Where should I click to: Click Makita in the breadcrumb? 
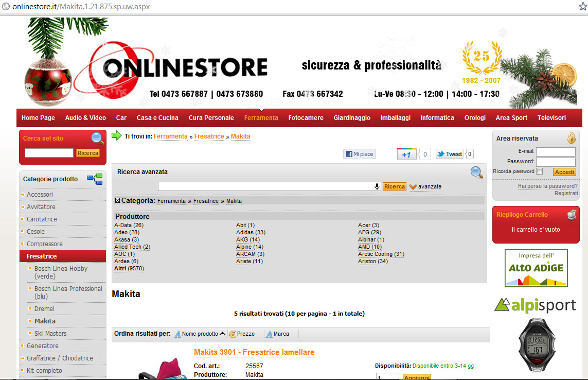240,136
